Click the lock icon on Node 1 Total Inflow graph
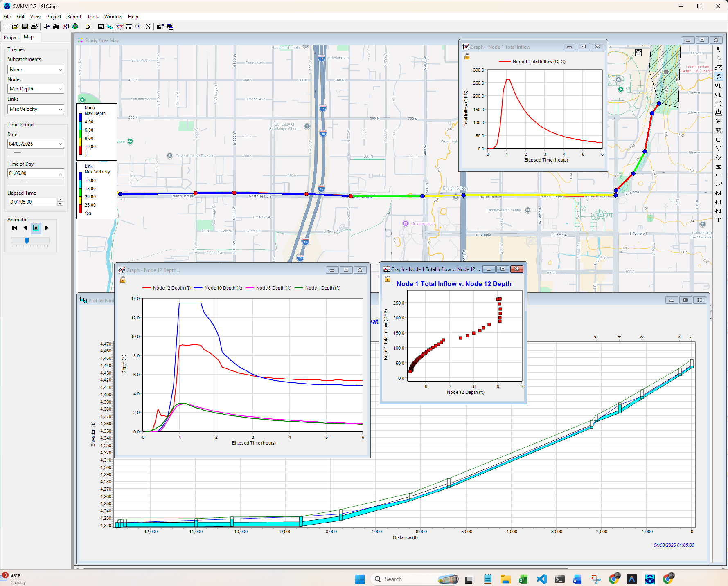 pos(467,56)
